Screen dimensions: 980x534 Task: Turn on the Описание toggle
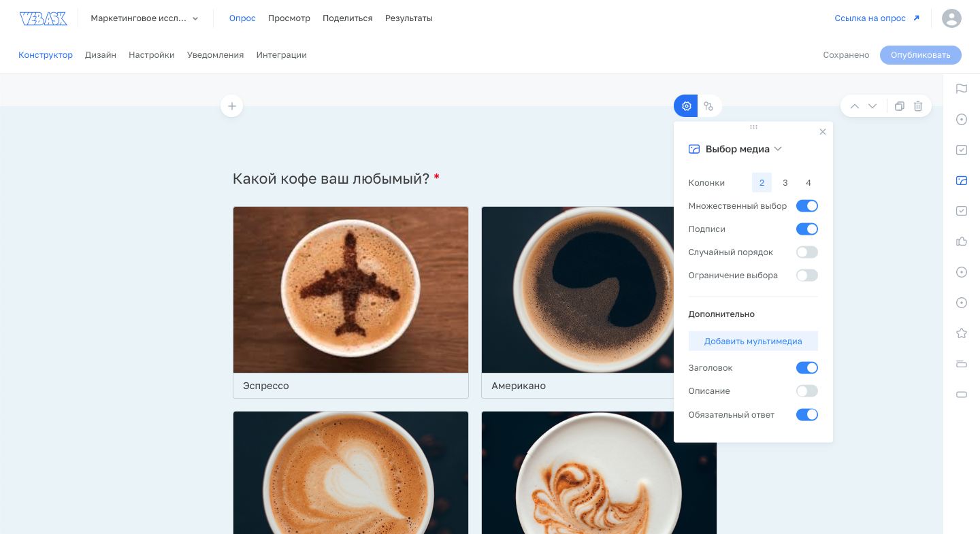(x=806, y=391)
